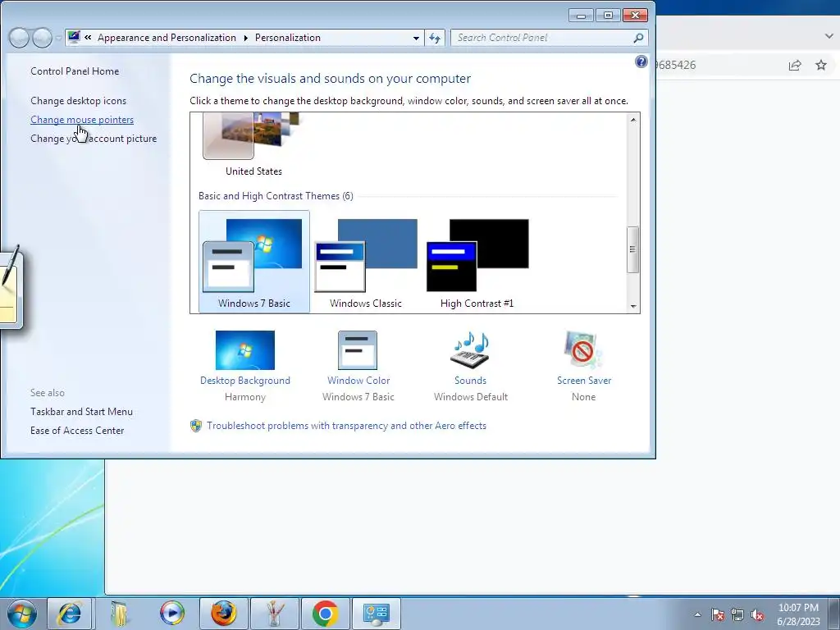Screen dimensions: 840x630
Task: Click Change mouse pointers link
Action: (82, 120)
